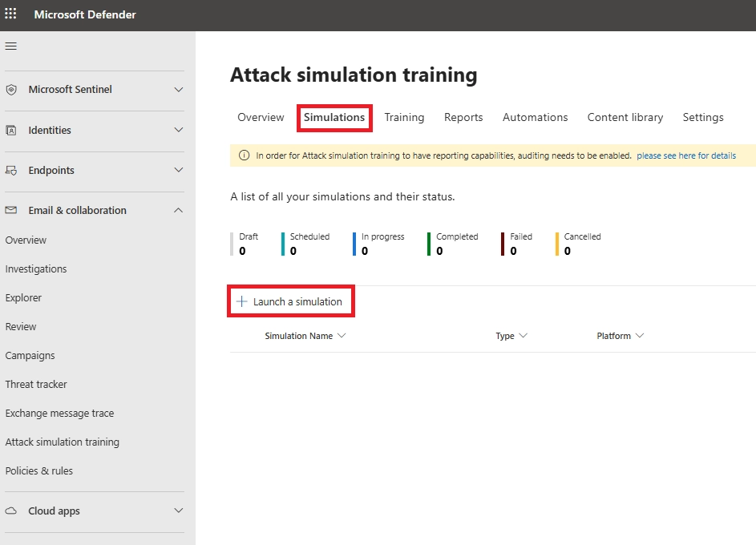Collapse navigation using the hamburger menu icon
The image size is (756, 545).
[10, 46]
